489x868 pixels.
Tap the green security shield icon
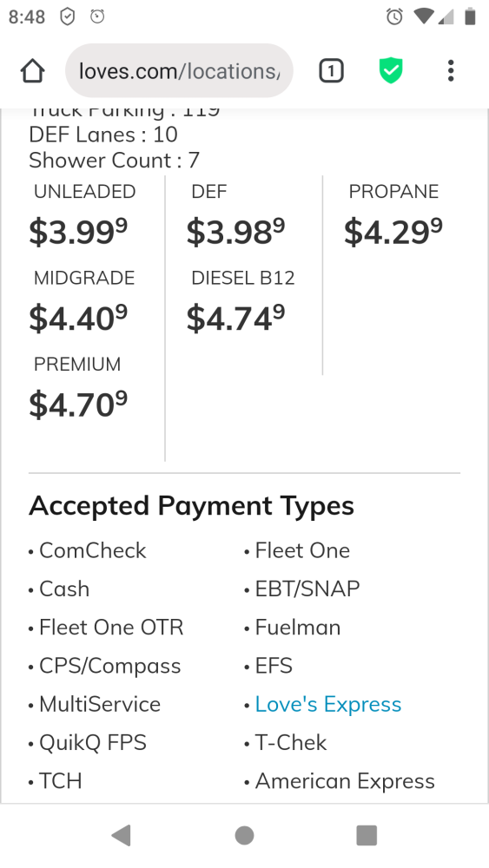click(391, 71)
